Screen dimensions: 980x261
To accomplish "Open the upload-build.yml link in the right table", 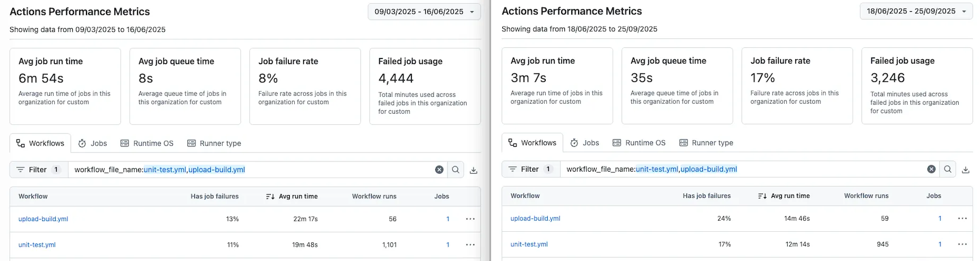I will click(x=535, y=218).
